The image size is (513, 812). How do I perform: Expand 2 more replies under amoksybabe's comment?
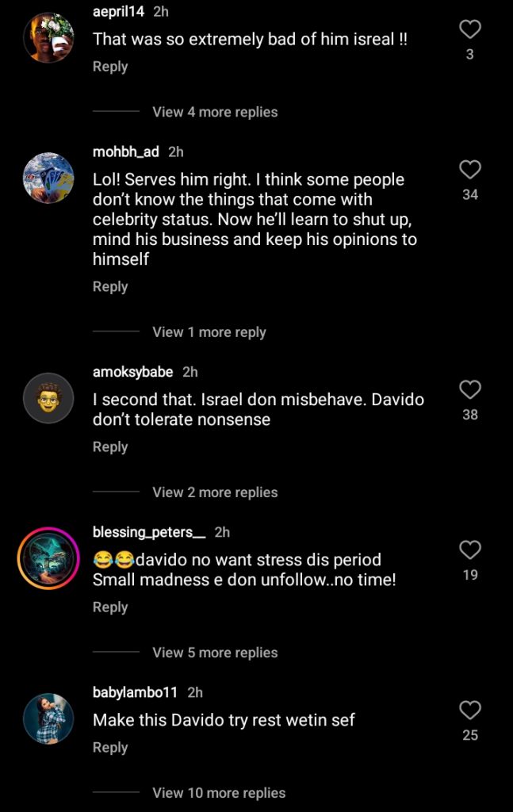[x=214, y=492]
